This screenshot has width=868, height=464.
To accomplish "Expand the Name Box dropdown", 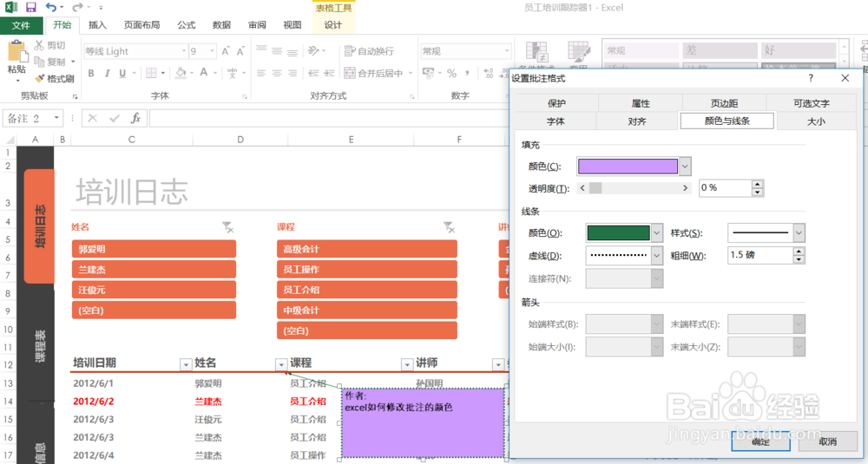I will pyautogui.click(x=56, y=118).
